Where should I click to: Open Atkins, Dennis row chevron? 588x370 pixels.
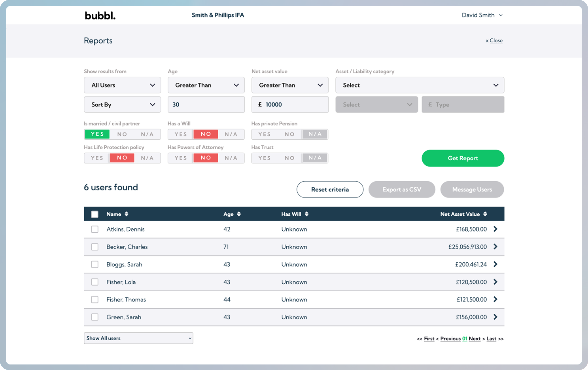tap(495, 229)
